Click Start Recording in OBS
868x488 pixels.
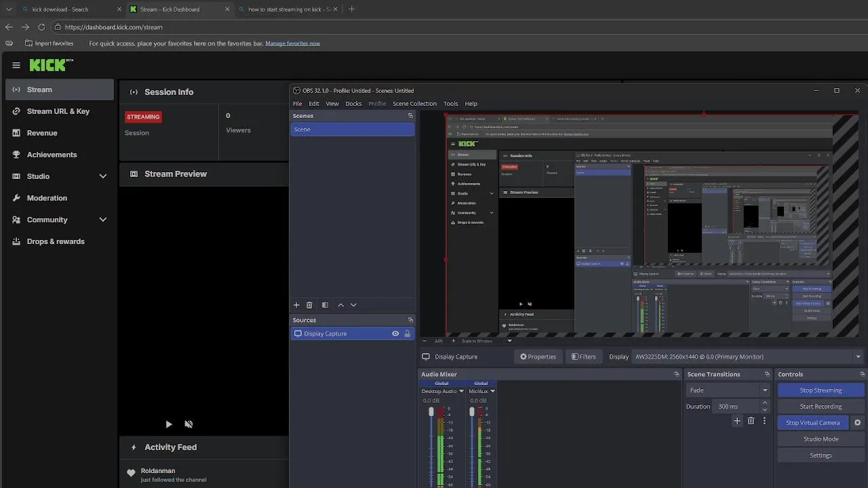[821, 407]
